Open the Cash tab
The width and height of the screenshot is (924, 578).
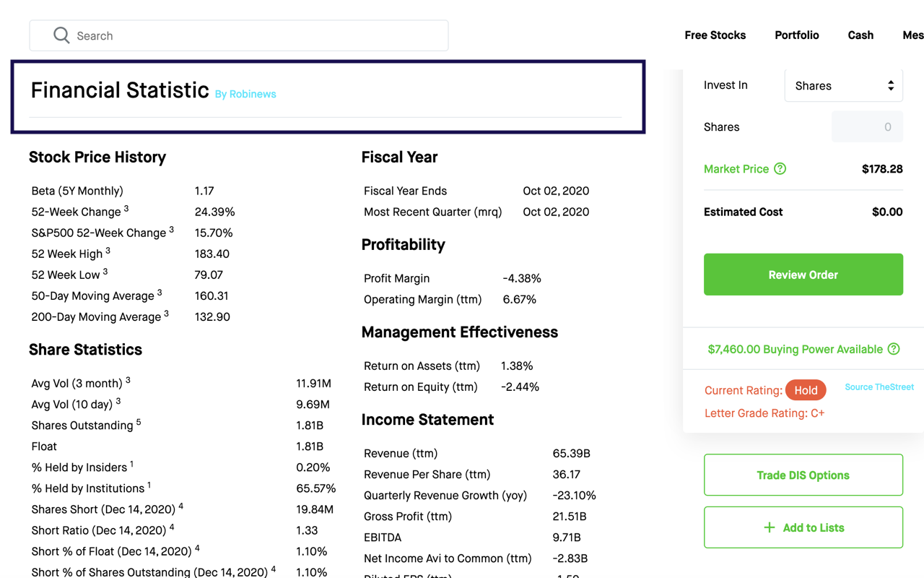pos(860,35)
